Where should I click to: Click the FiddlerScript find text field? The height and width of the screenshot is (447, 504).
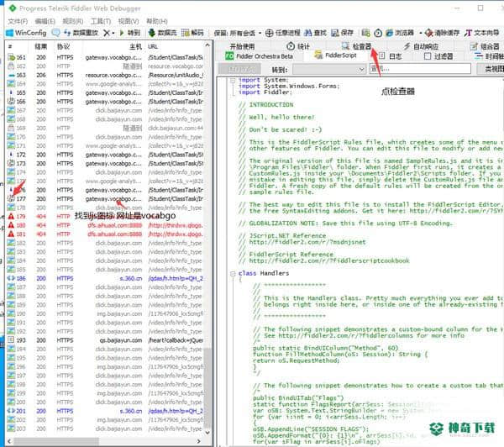420,69
